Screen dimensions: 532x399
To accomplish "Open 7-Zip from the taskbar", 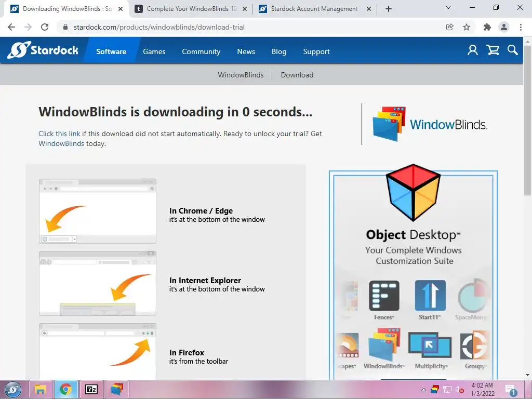I will 91,389.
